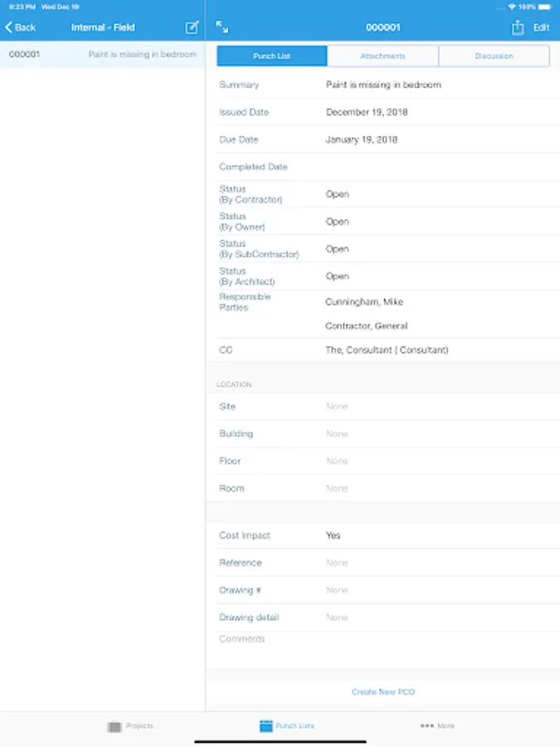Select the Punch List tab
Screen dimensions: 560x747
click(x=272, y=56)
